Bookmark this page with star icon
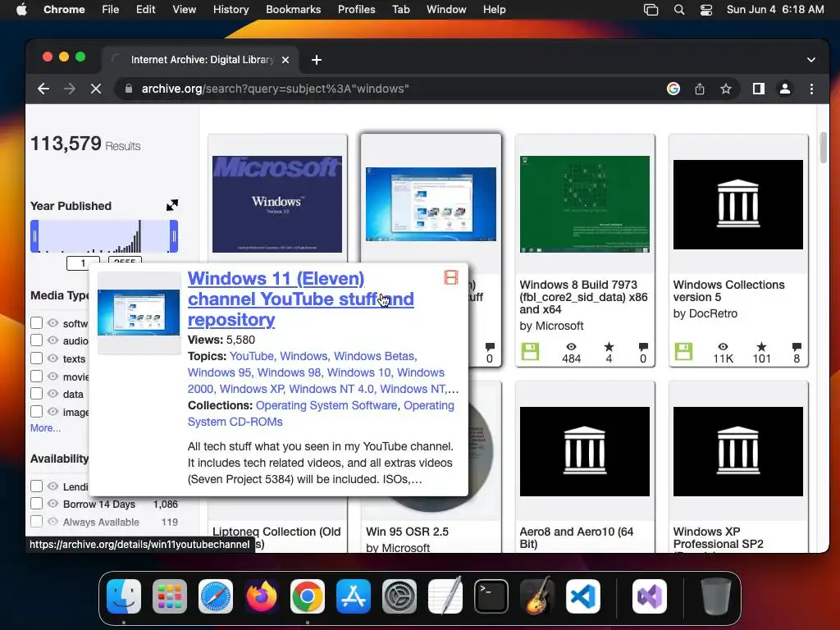The image size is (840, 630). pos(726,89)
